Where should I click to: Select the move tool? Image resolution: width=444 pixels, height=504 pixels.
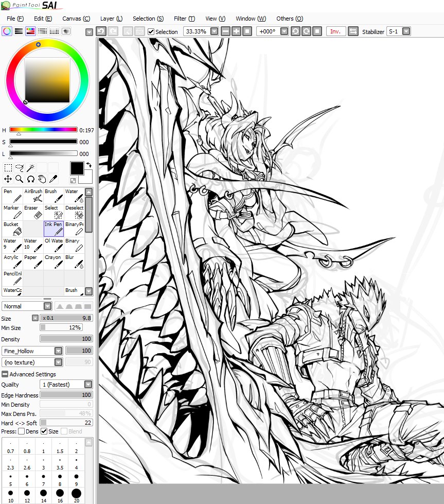coord(8,179)
